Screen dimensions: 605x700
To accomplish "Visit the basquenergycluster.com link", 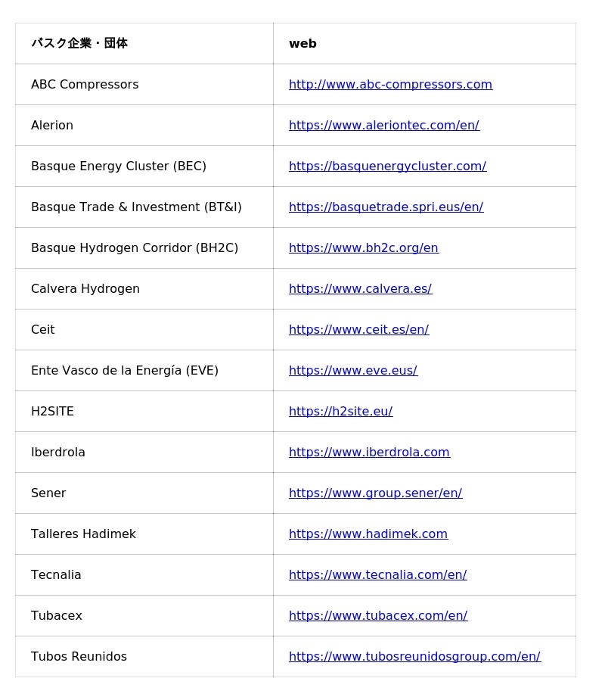I will point(387,166).
